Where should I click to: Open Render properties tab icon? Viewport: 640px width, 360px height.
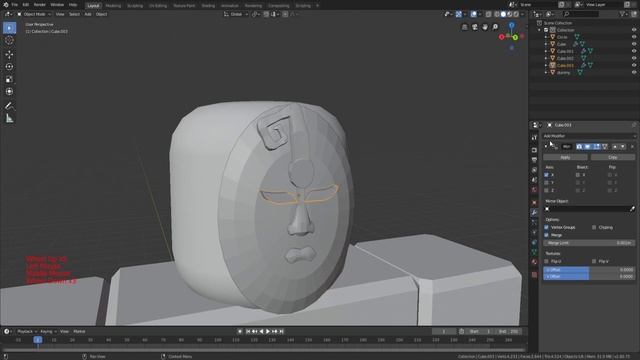[534, 150]
